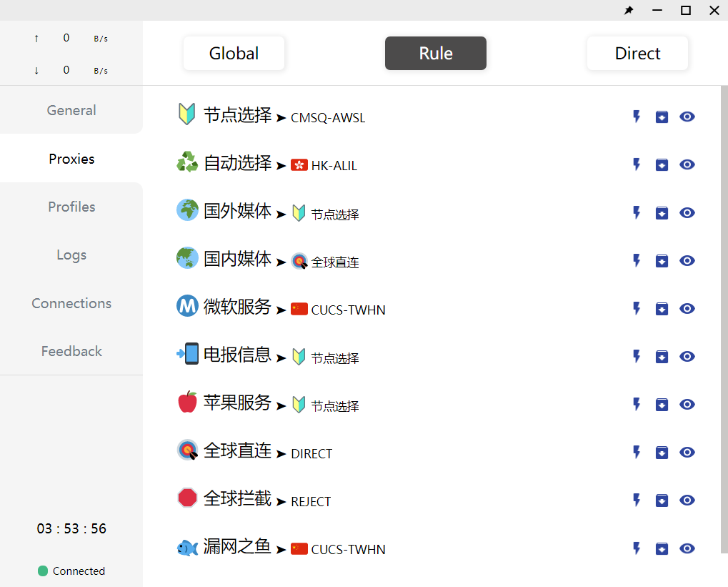Viewport: 728px width, 587px height.
Task: Click lightning icon in 微软服务 row
Action: tap(637, 308)
